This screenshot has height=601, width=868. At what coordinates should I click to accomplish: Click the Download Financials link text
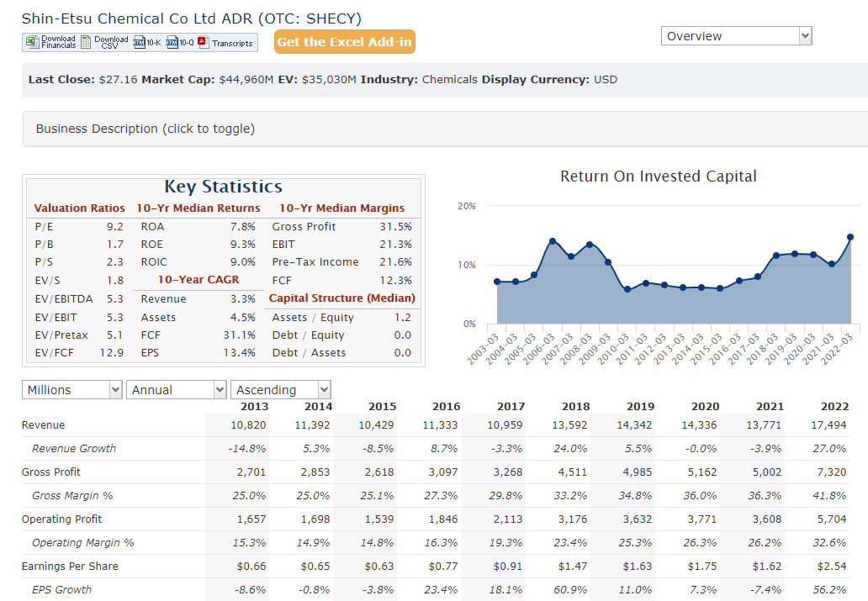point(58,42)
